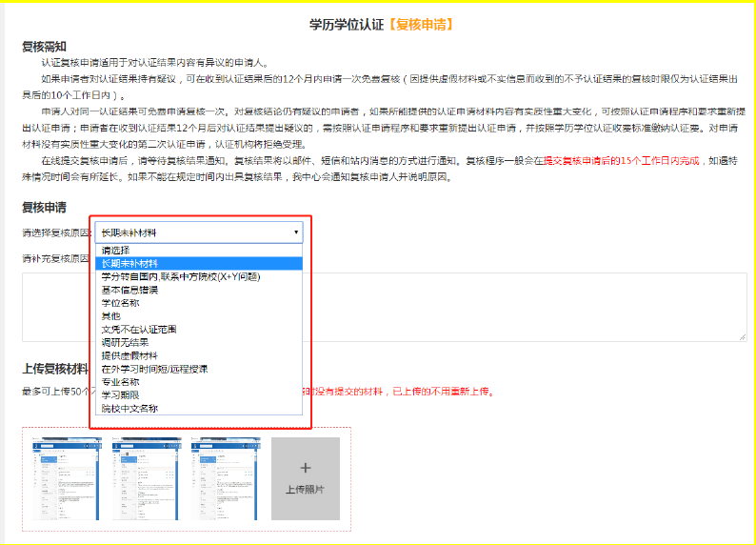The width and height of the screenshot is (756, 545).
Task: Click the 上传照片 plus upload tile
Action: [x=305, y=478]
